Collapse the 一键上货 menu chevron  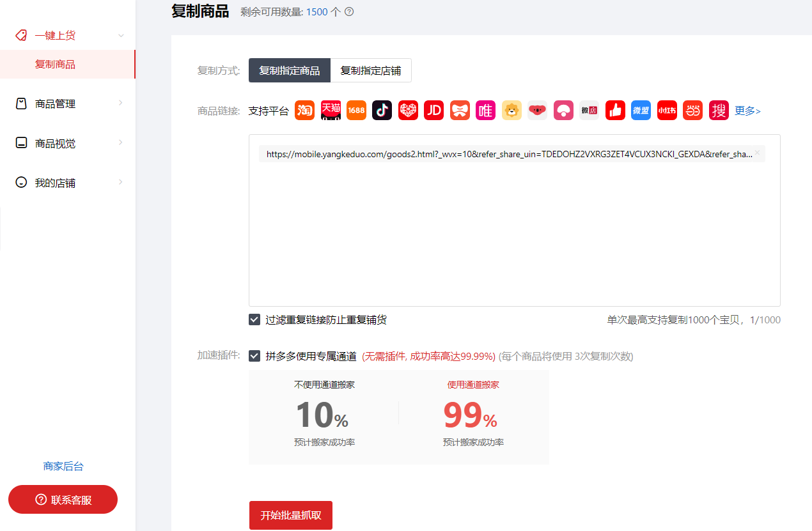point(121,35)
